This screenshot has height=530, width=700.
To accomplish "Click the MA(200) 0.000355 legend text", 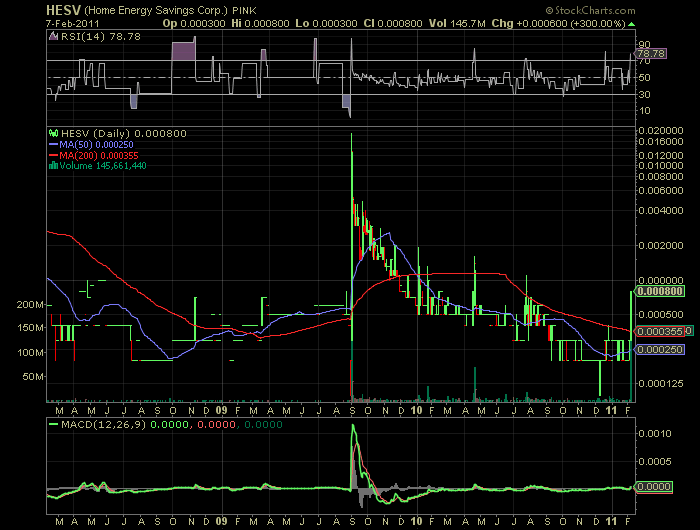I will [x=99, y=155].
